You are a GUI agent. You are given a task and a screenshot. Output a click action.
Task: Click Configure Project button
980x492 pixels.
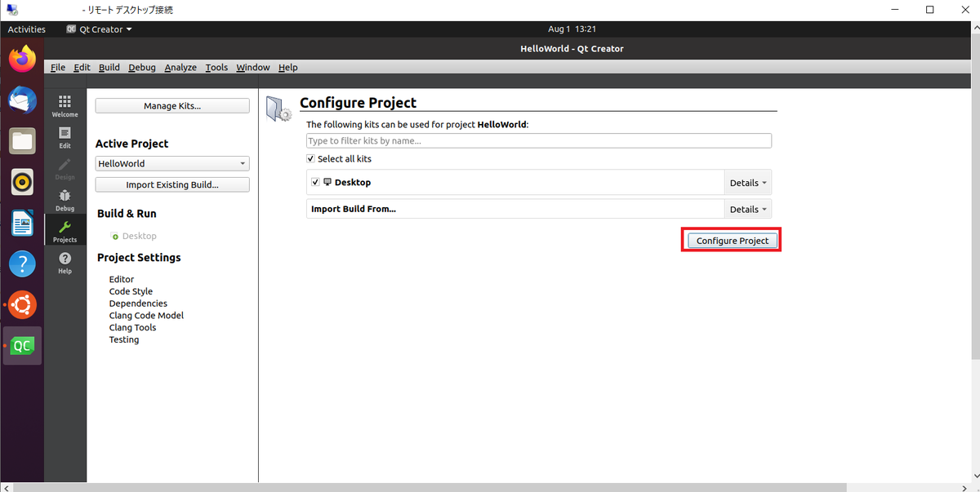point(732,241)
